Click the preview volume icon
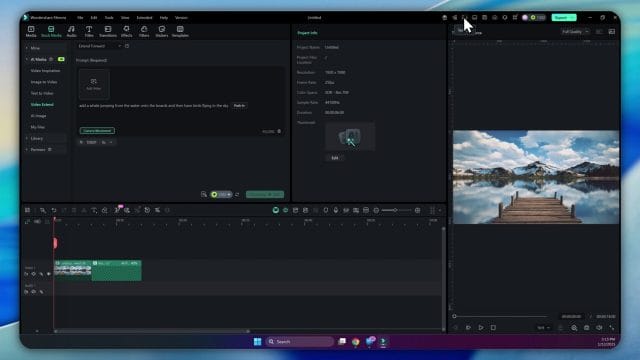Screen dimensions: 640x360 pos(599,328)
